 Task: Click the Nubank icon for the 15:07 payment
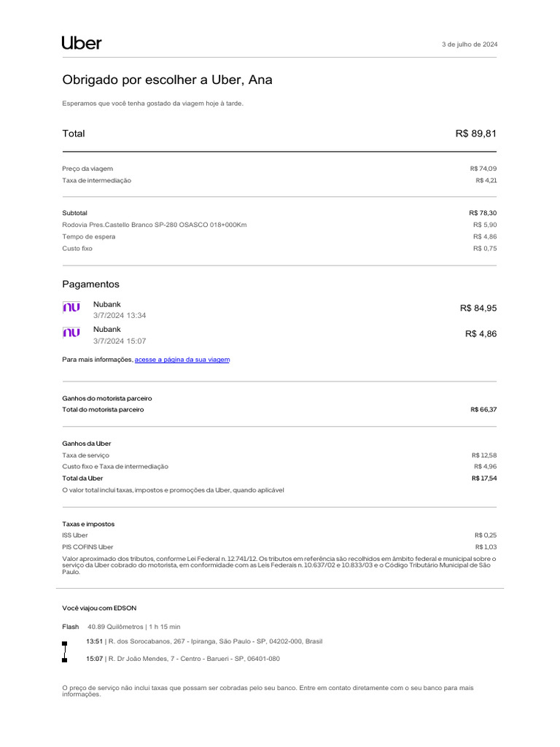point(71,333)
